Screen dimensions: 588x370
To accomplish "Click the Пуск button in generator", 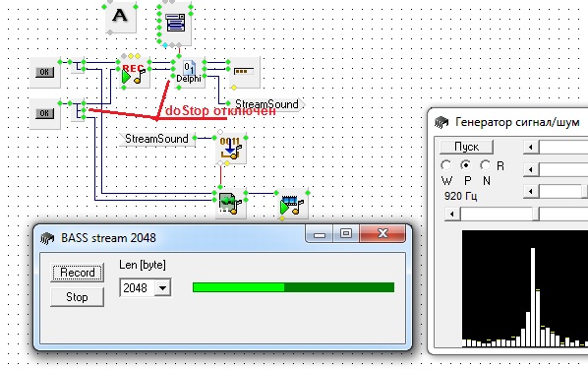I will tap(466, 147).
